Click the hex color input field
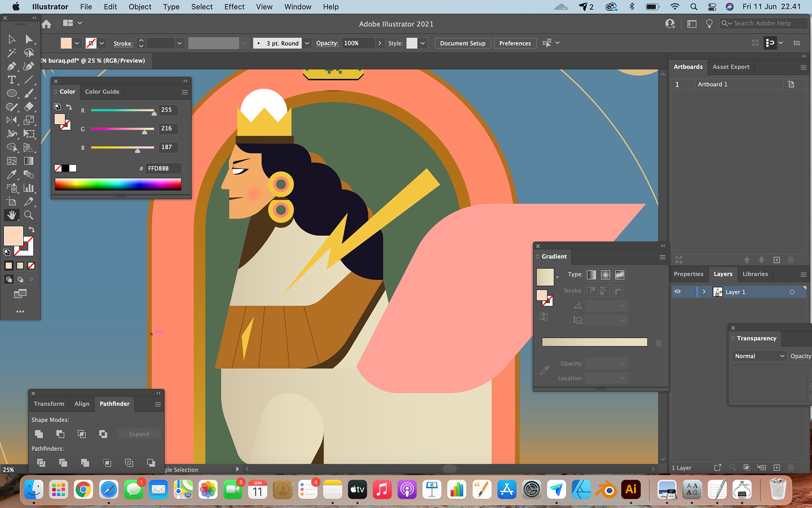Screen dimensions: 812x508 pos(163,168)
